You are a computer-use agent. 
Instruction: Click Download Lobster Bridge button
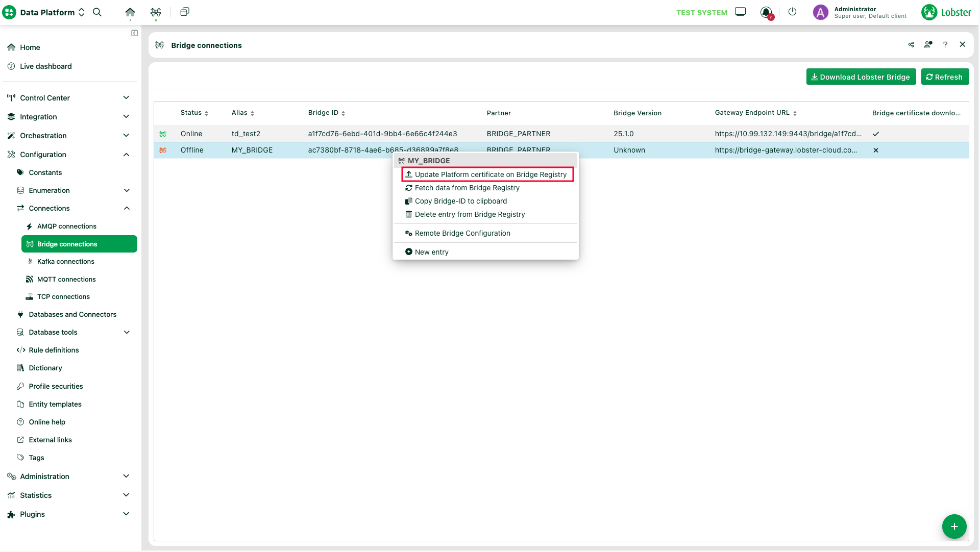click(x=861, y=77)
